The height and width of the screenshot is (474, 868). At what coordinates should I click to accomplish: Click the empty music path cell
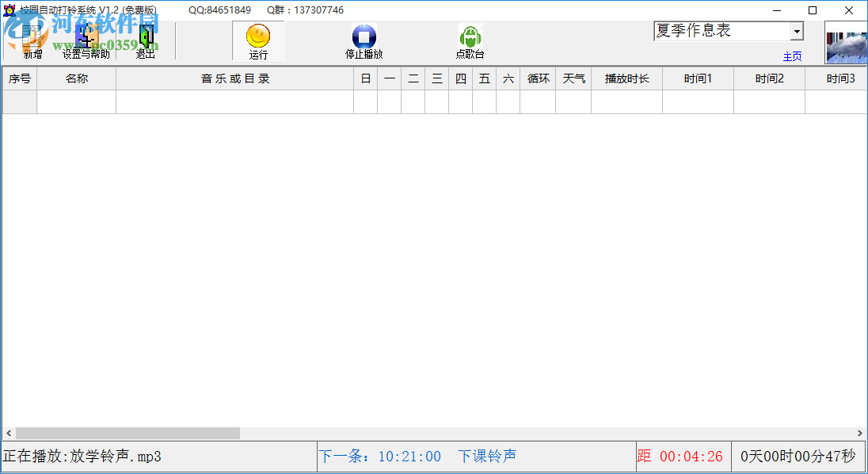(x=234, y=100)
